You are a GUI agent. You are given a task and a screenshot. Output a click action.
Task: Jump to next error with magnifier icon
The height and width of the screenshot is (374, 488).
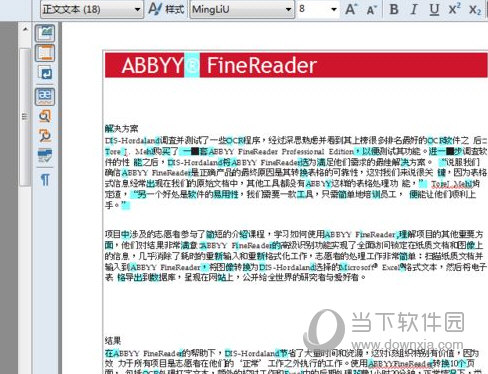tap(45, 136)
